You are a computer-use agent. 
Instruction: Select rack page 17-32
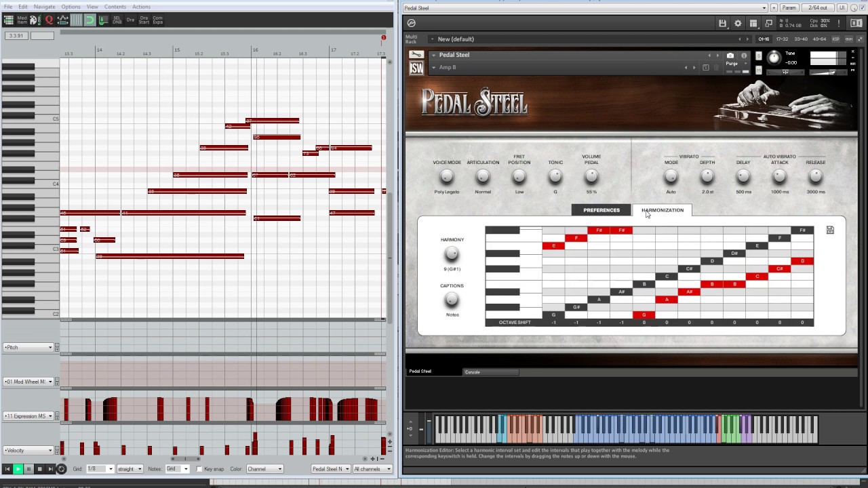[x=782, y=39]
